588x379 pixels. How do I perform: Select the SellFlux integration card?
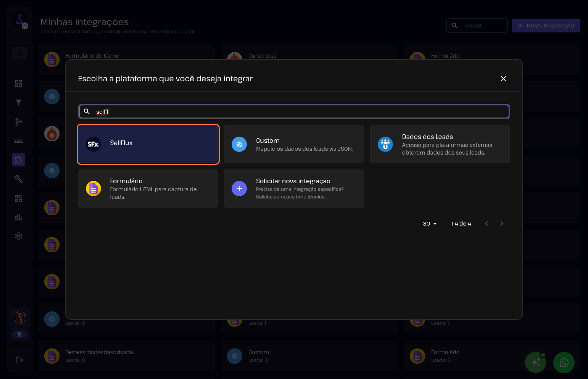[148, 144]
